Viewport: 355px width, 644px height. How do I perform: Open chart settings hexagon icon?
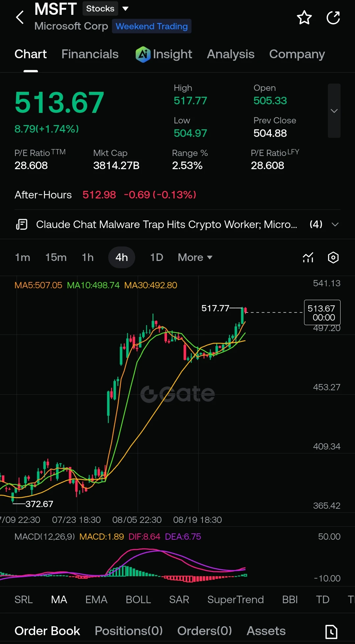333,257
